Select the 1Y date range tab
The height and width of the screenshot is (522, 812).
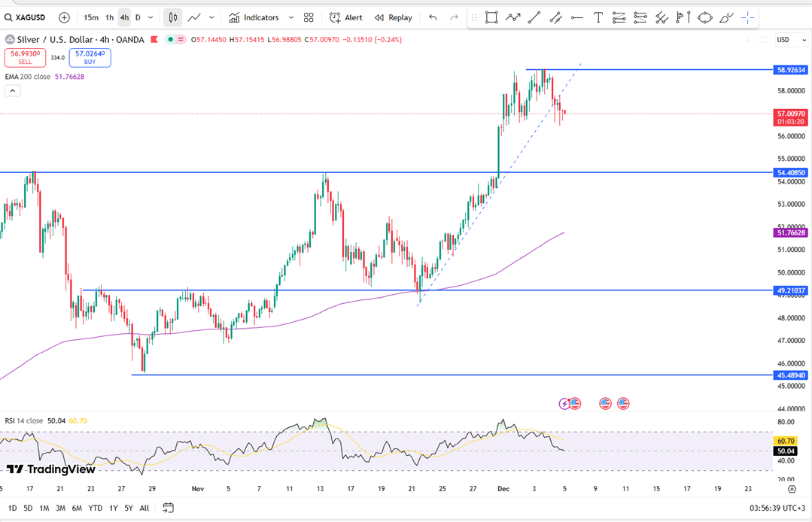(114, 508)
